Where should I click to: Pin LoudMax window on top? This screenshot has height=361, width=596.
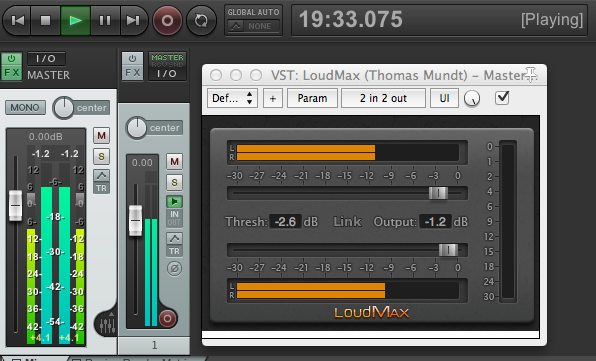[x=530, y=74]
